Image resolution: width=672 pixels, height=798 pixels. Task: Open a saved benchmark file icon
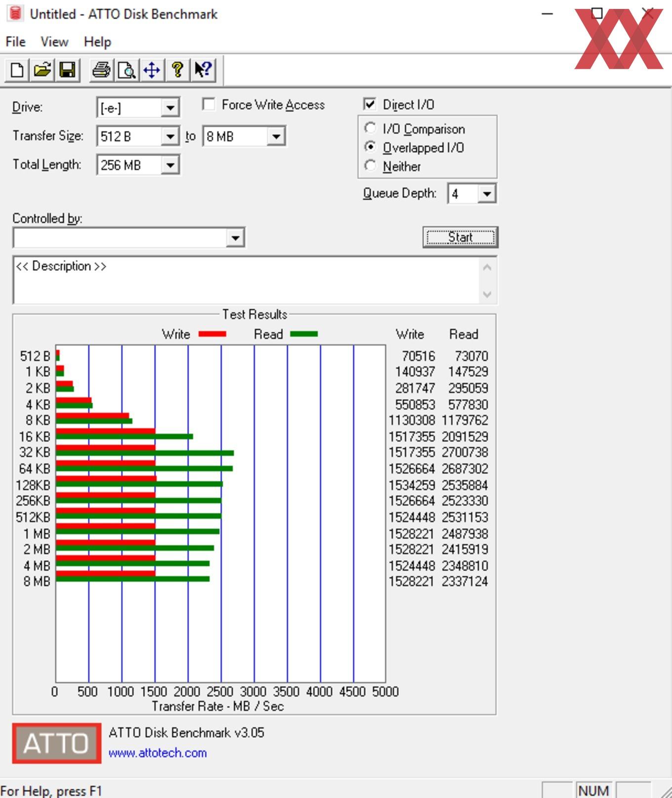(x=42, y=70)
